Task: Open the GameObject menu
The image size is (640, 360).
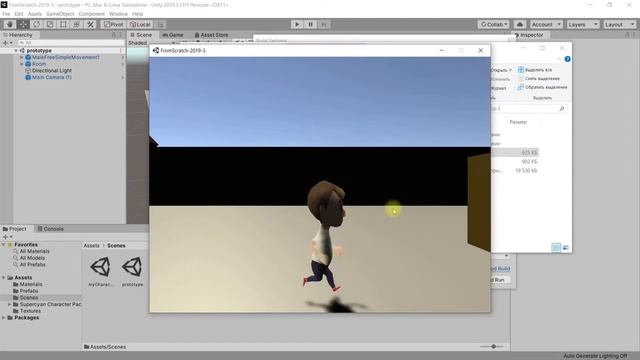Action: (60, 14)
